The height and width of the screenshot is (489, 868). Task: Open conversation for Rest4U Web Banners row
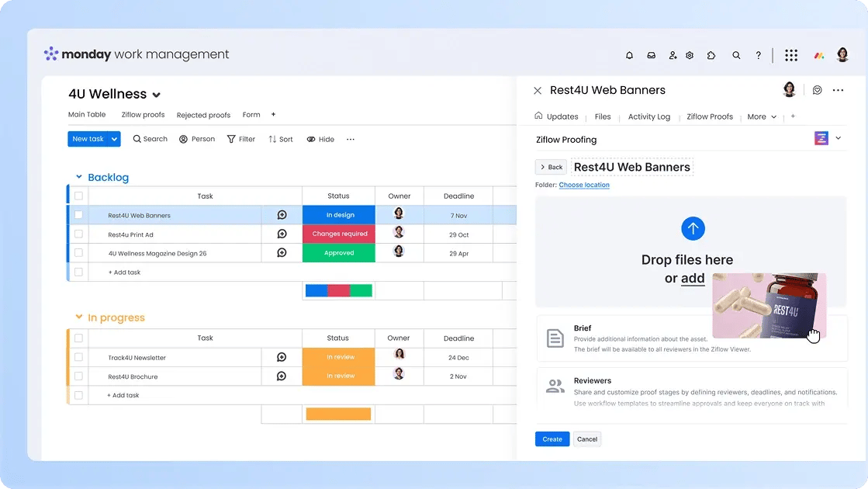(282, 215)
